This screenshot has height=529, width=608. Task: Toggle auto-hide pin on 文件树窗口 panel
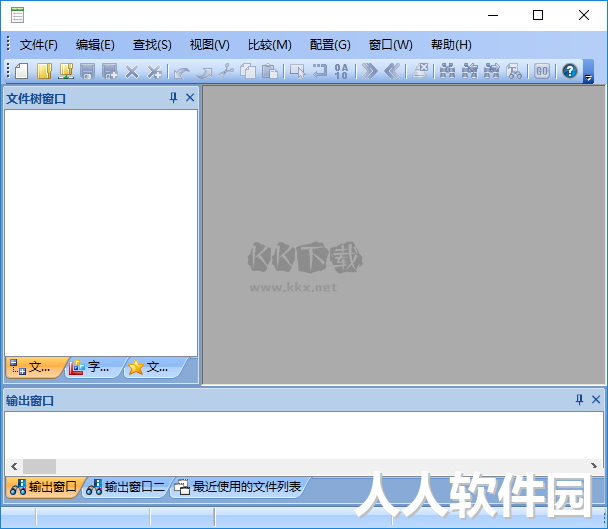173,98
